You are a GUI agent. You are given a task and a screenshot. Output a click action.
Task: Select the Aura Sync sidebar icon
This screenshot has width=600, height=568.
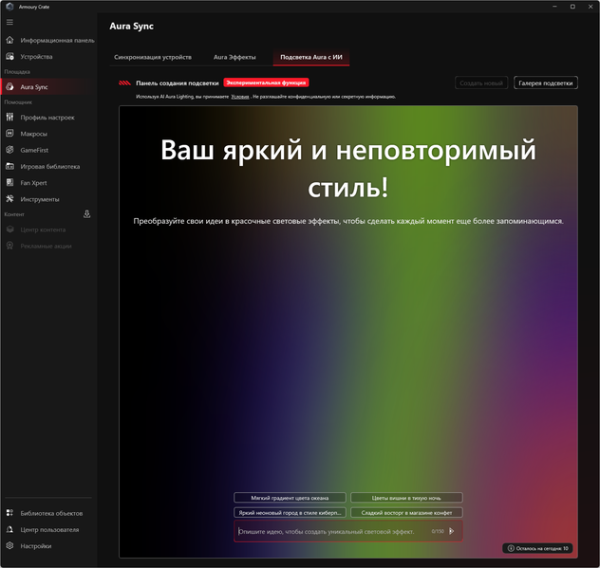point(10,87)
